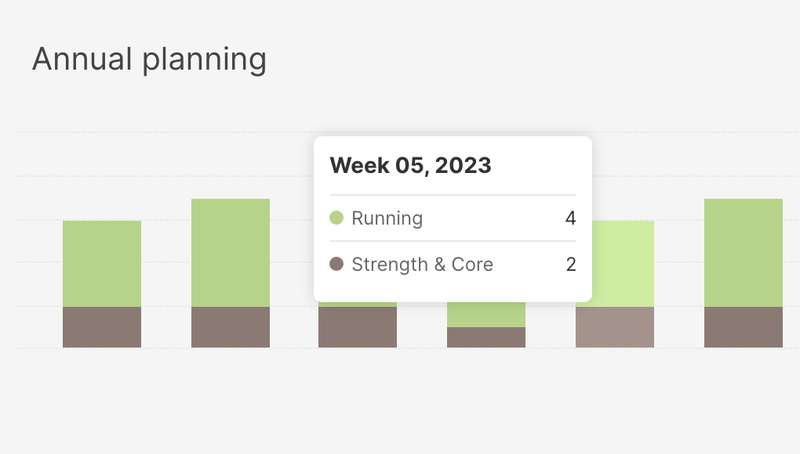This screenshot has height=454, width=800.
Task: Select the shortest bar's green Running segment
Action: point(486,314)
